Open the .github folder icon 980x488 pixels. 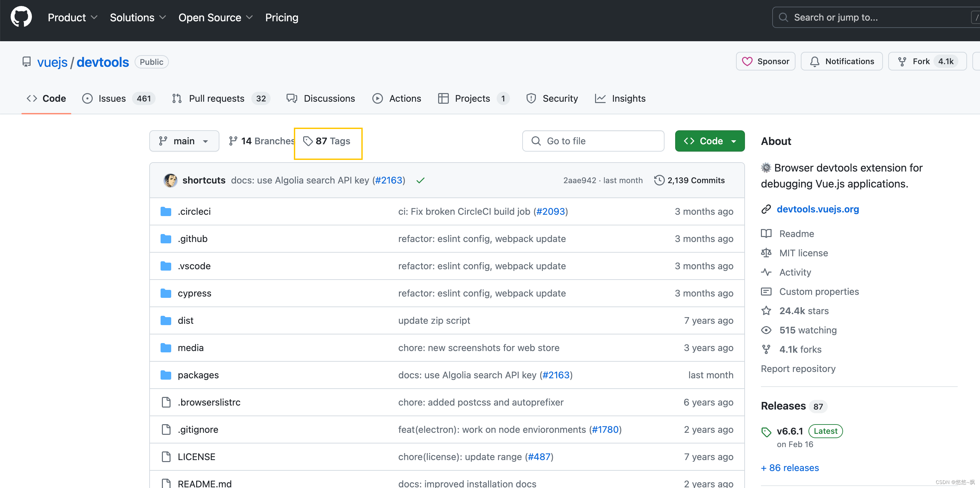coord(166,238)
